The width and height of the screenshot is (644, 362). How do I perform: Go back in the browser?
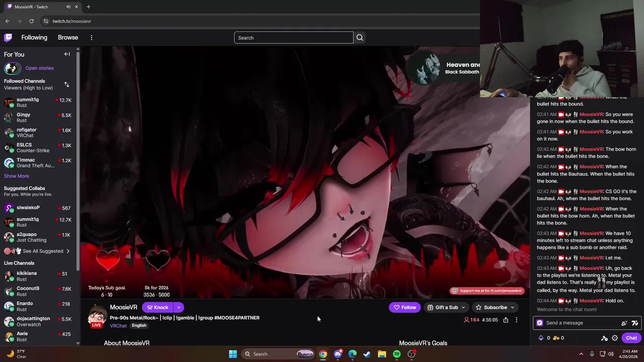tap(7, 21)
